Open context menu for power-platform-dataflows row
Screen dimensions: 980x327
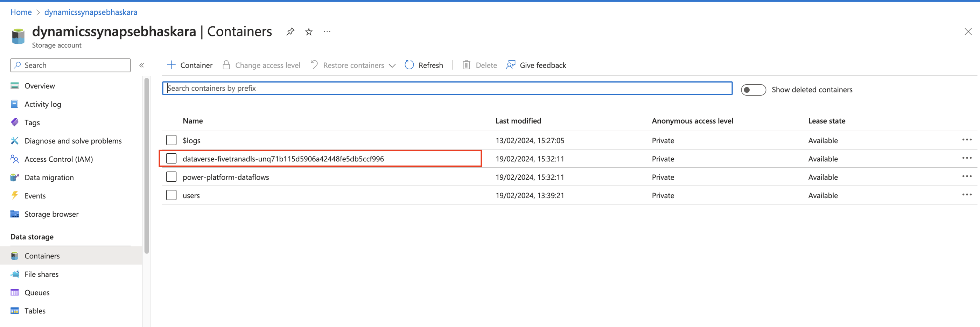click(967, 176)
